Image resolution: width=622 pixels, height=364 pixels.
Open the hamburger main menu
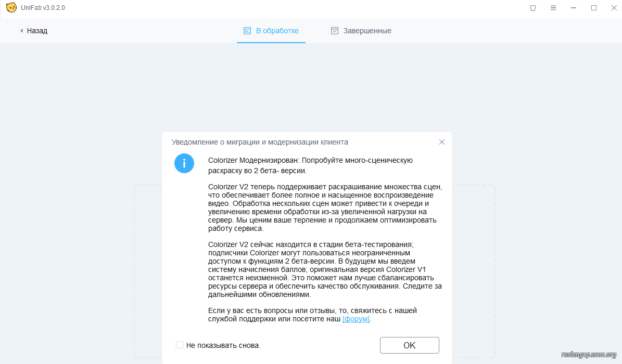553,8
